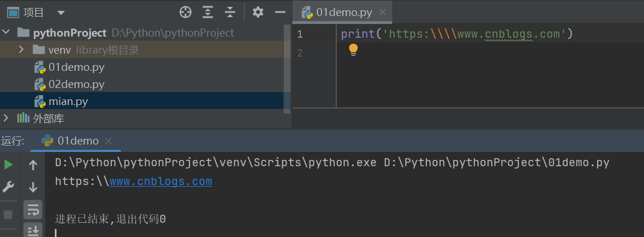Viewport: 644px width, 237px height.
Task: Expand the venv folder
Action: 21,50
